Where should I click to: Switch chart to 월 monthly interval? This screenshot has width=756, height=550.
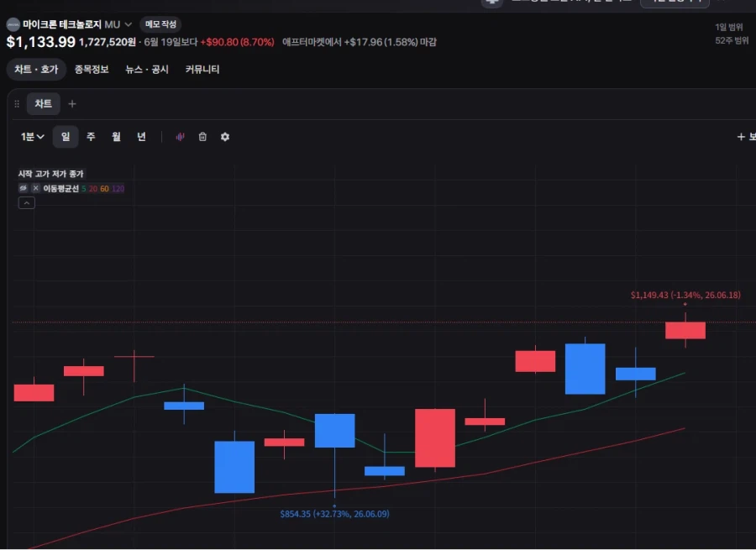(x=116, y=137)
